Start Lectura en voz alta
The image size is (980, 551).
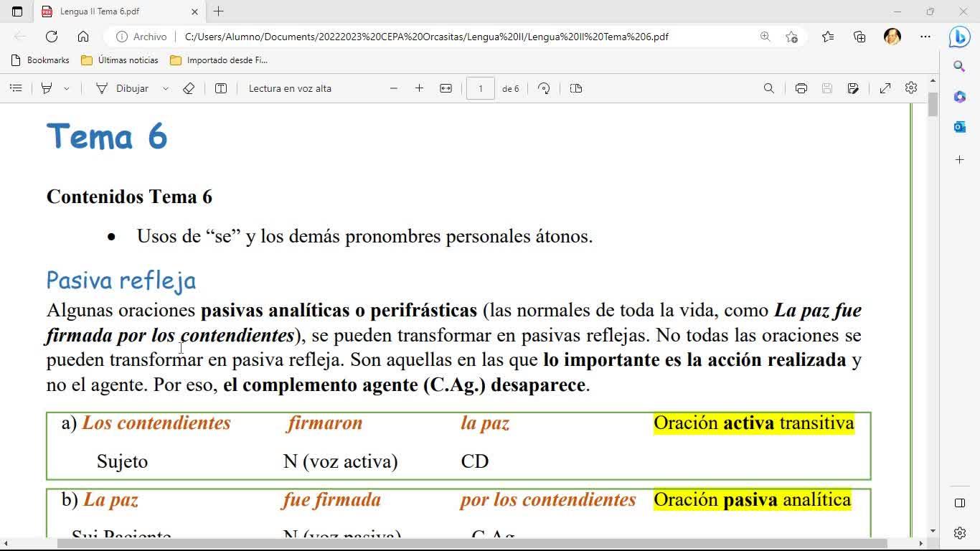[x=290, y=88]
